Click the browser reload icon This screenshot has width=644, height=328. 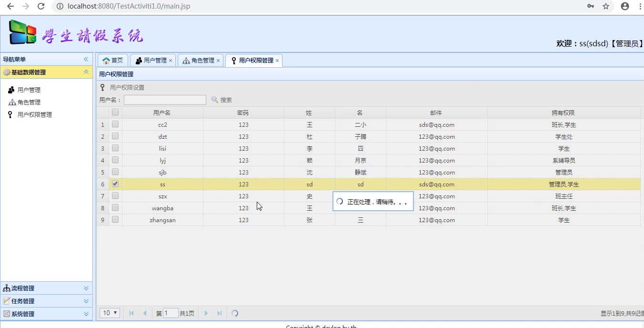[x=41, y=6]
